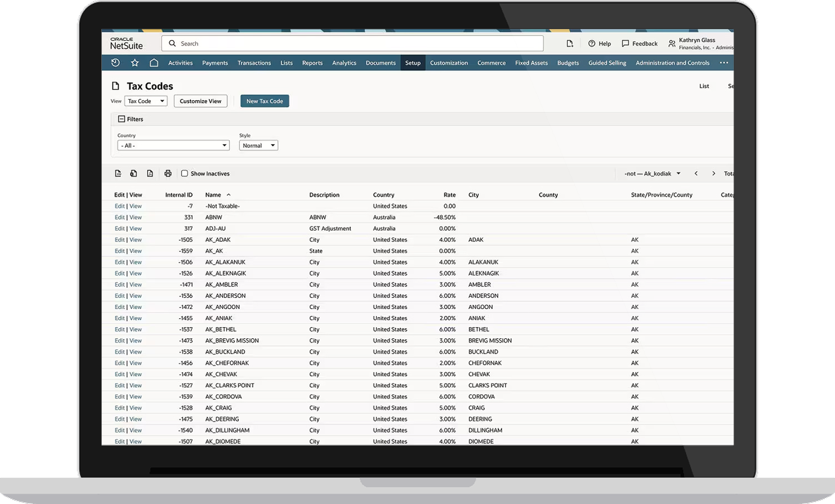Go to the Home dashboard icon

click(x=154, y=63)
